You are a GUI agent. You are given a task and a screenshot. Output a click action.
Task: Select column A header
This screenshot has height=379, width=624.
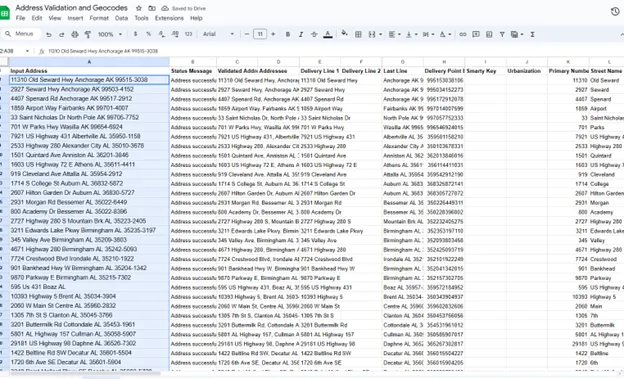[x=89, y=62]
